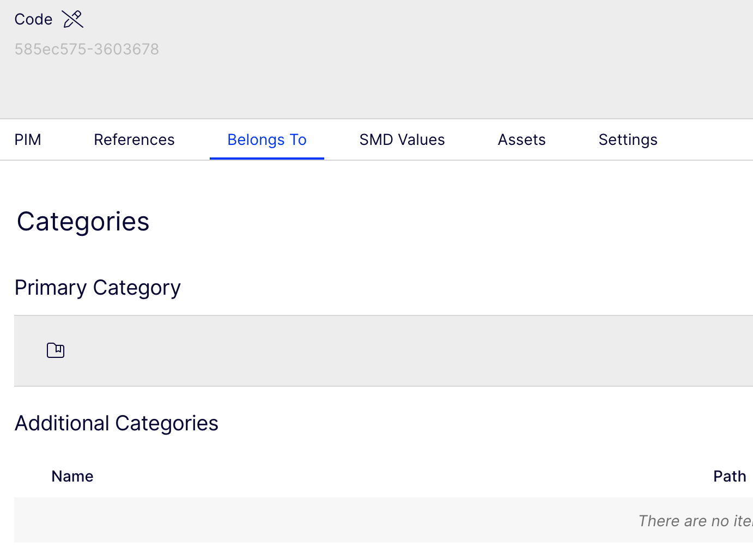Select the Belongs To tab
This screenshot has height=560, width=753.
coord(266,140)
